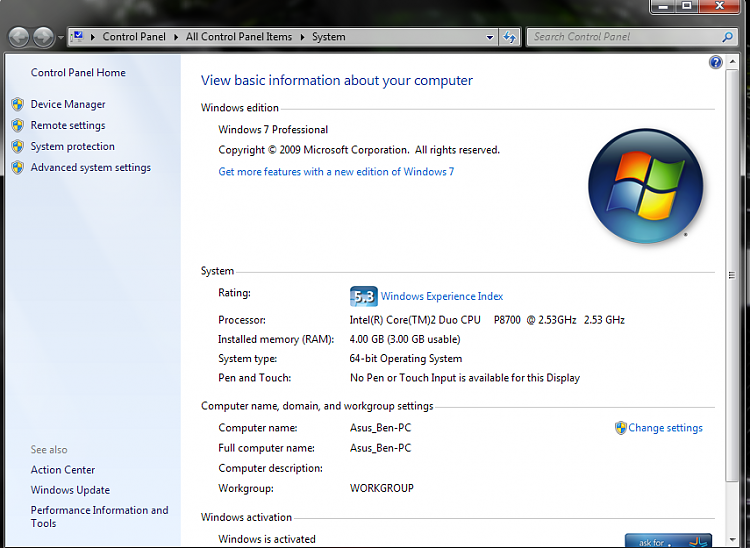Click the search magnifier icon
The image size is (750, 548).
pyautogui.click(x=728, y=37)
